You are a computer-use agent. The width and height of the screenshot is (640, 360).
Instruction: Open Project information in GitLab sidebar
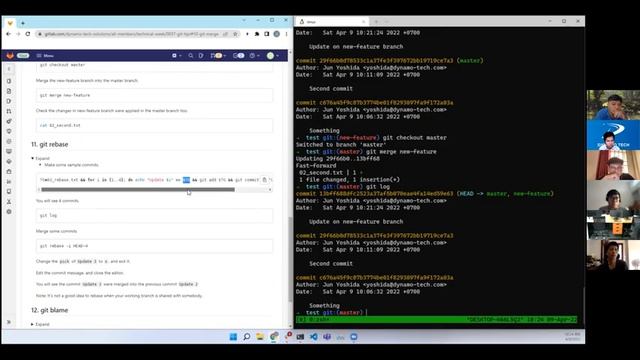(9, 81)
